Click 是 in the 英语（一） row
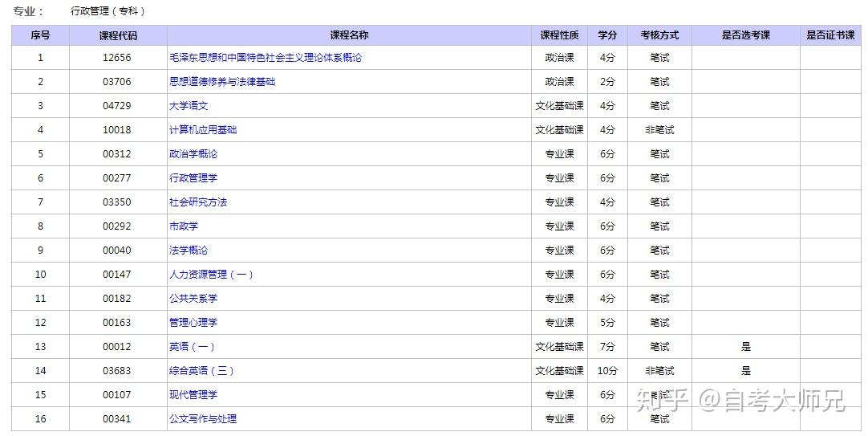This screenshot has width=868, height=436. [745, 347]
